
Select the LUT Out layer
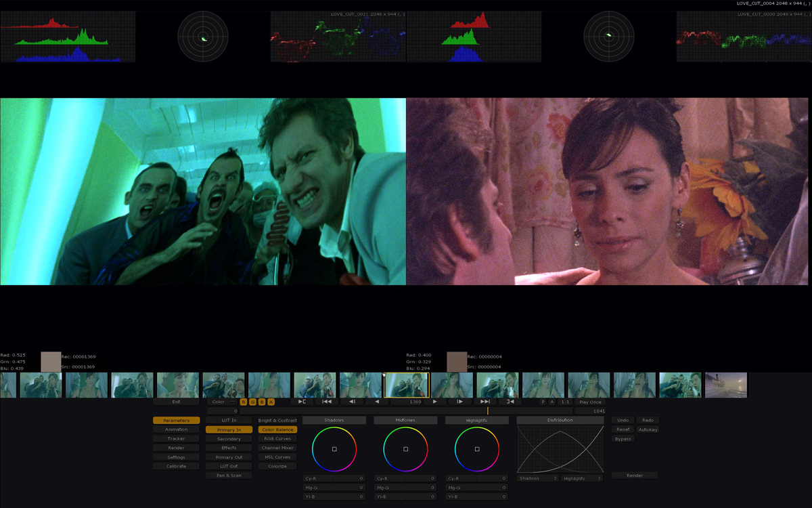pyautogui.click(x=229, y=466)
